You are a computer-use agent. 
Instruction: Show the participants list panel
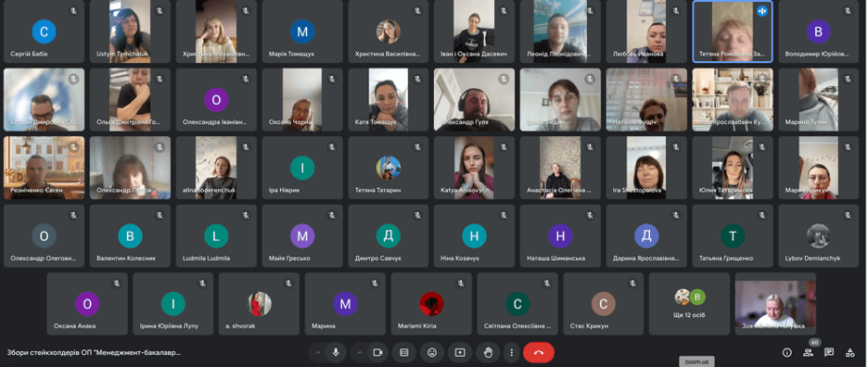click(809, 352)
